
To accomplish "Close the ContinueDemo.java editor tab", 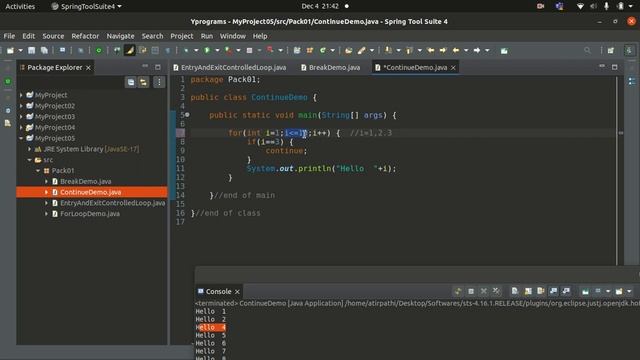I will click(x=453, y=68).
